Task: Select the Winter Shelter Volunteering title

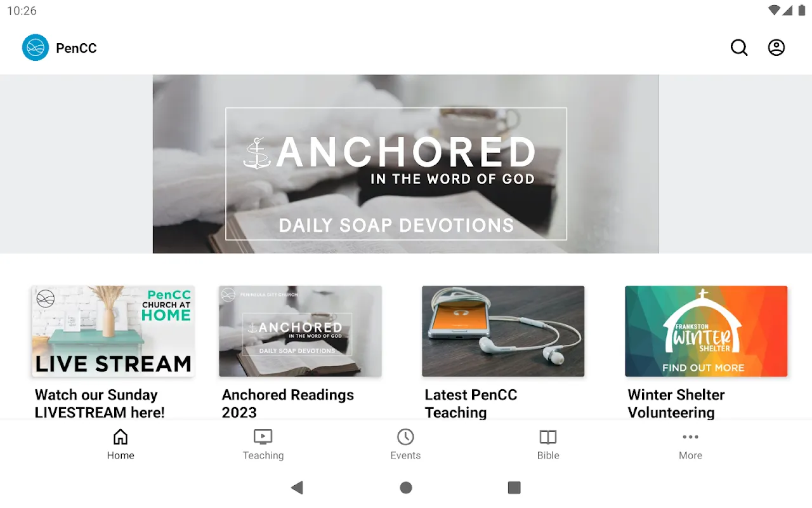Action: 676,404
